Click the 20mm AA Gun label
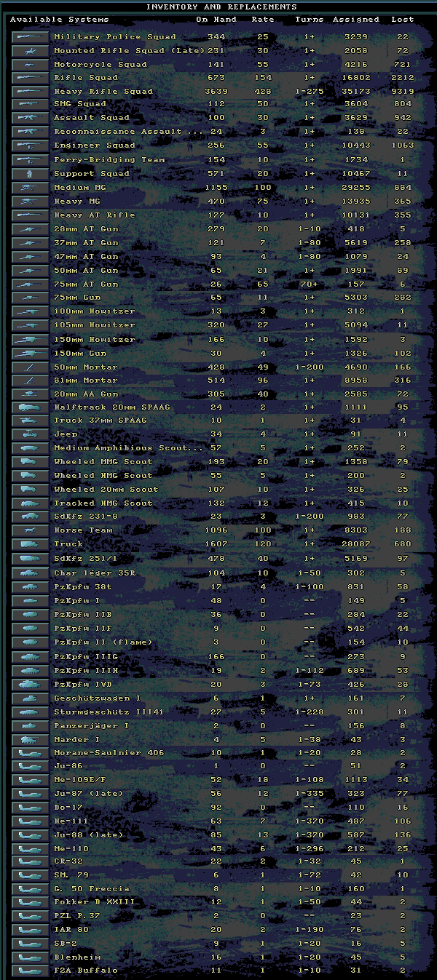 point(86,394)
